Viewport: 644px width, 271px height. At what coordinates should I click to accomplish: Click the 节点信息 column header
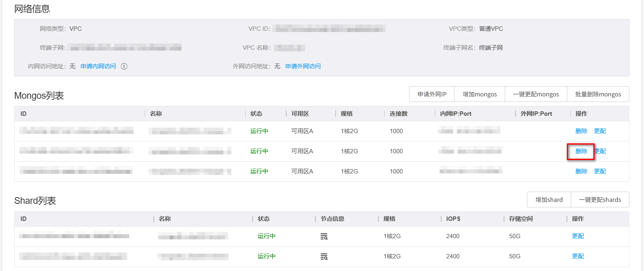pyautogui.click(x=332, y=219)
